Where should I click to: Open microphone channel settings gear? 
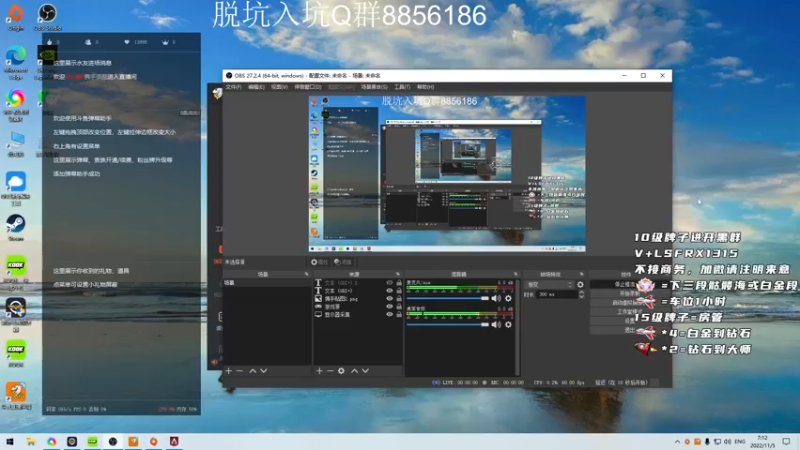508,298
